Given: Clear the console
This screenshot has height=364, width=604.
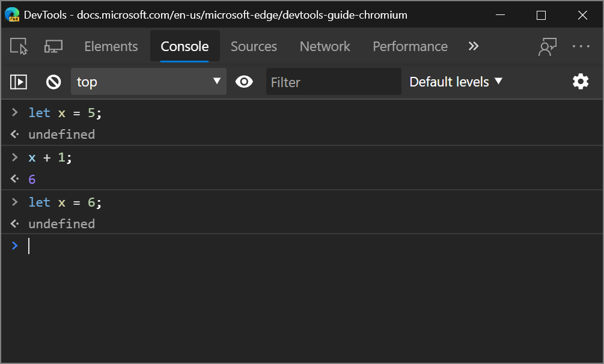Looking at the screenshot, I should [x=53, y=82].
